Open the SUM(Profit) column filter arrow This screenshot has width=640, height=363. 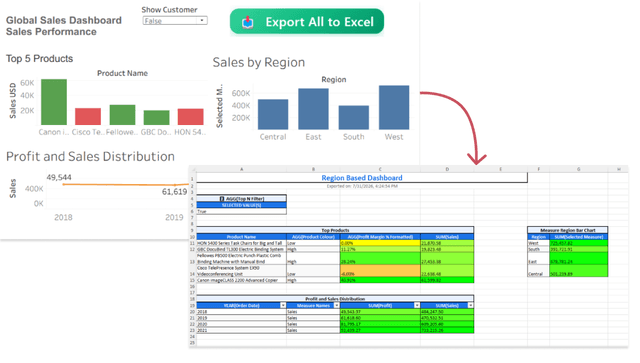tap(417, 305)
